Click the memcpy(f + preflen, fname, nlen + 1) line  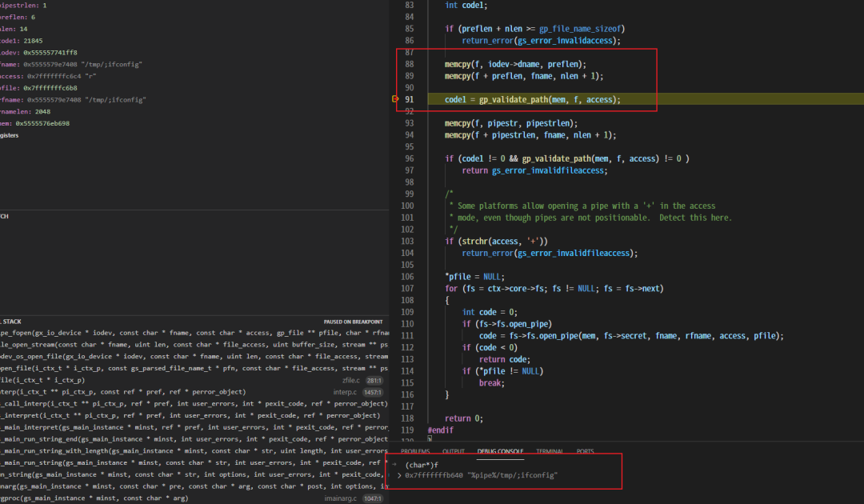[x=524, y=76]
